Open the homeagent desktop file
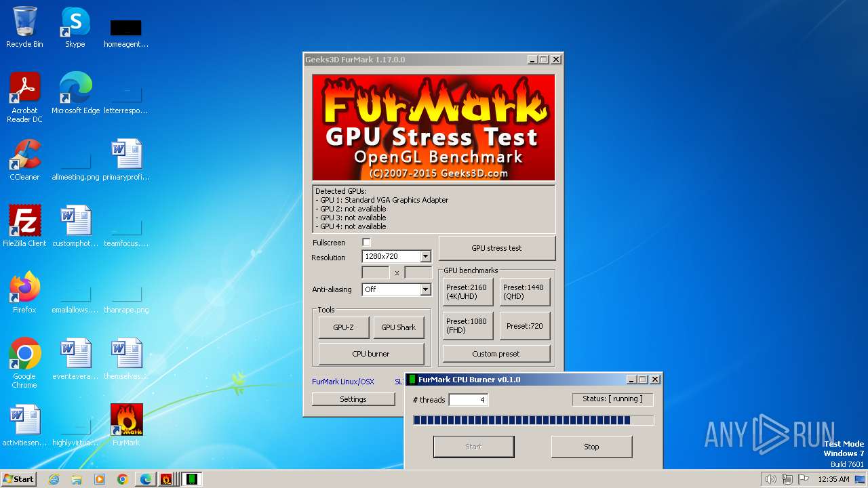The image size is (868, 488). click(126, 32)
